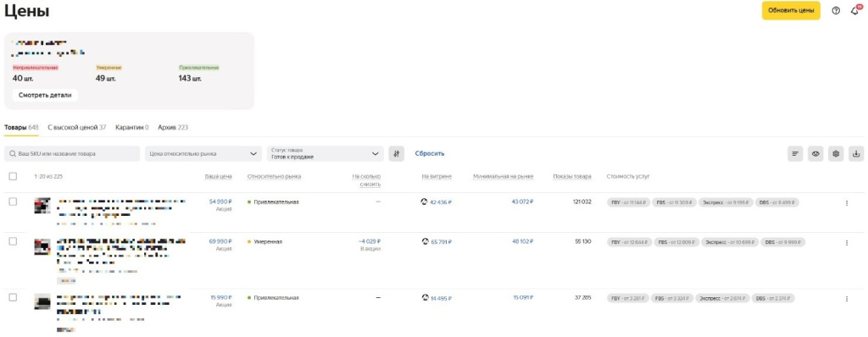
Task: Open 'Цена относительно рынка' dropdown
Action: 203,154
